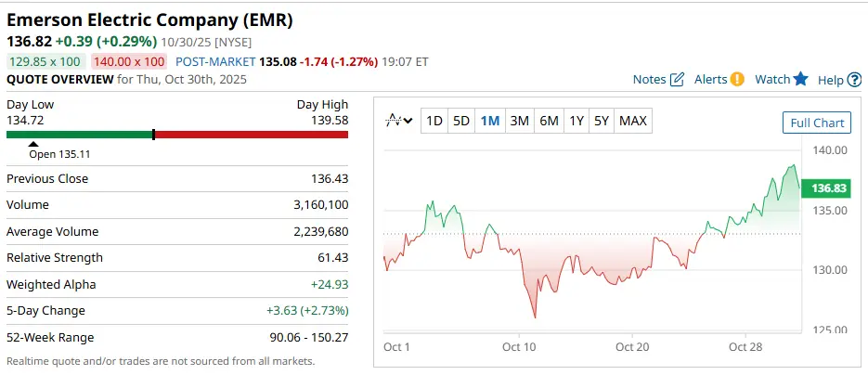Switch chart to 3M range
The width and height of the screenshot is (868, 375).
click(519, 121)
